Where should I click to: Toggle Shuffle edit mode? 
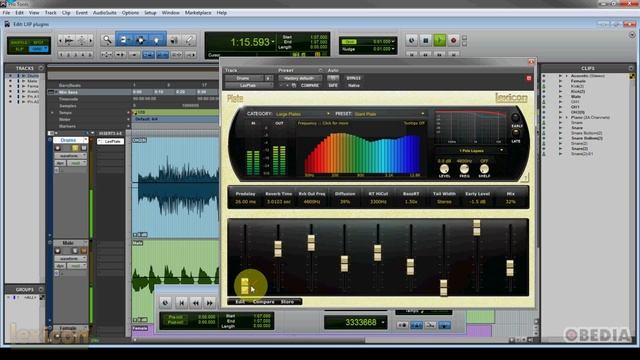(x=19, y=42)
